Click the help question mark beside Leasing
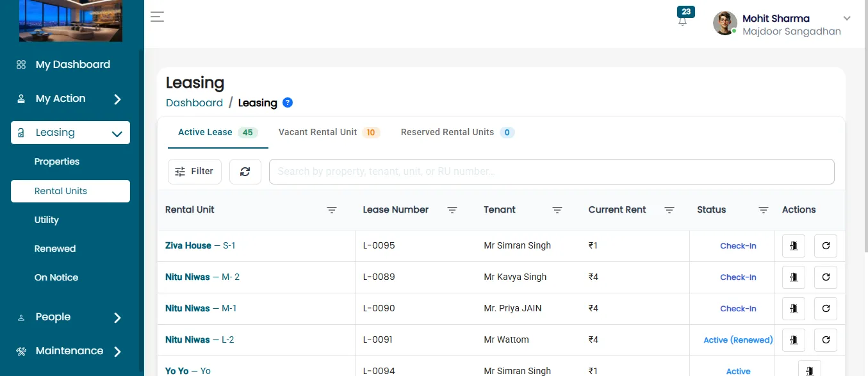Screen dimensions: 868x376 (x=288, y=102)
